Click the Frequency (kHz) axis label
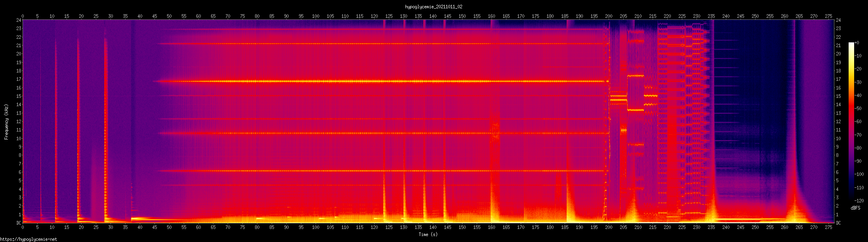The height and width of the screenshot is (242, 868). 6,122
